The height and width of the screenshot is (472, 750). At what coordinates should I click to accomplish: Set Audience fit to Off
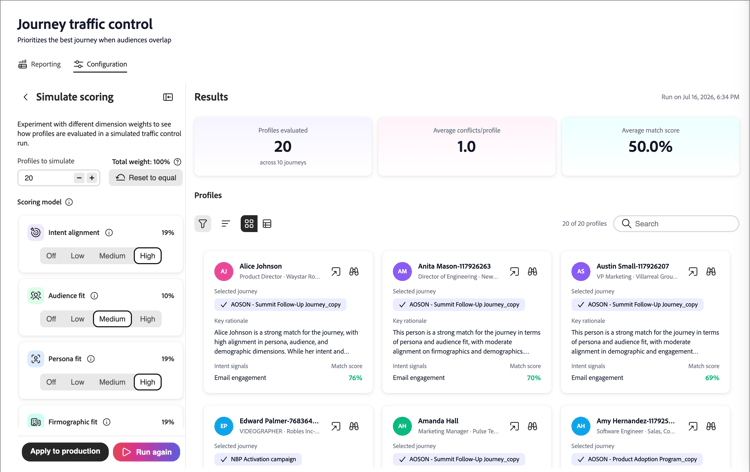click(x=51, y=319)
